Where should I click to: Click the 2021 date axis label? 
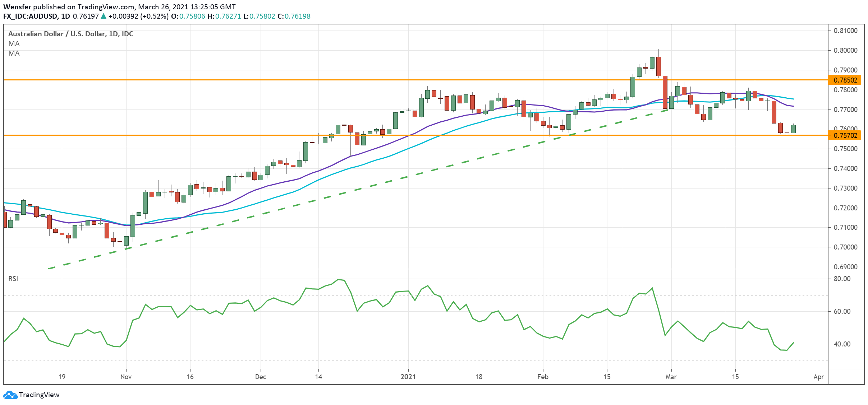coord(408,377)
